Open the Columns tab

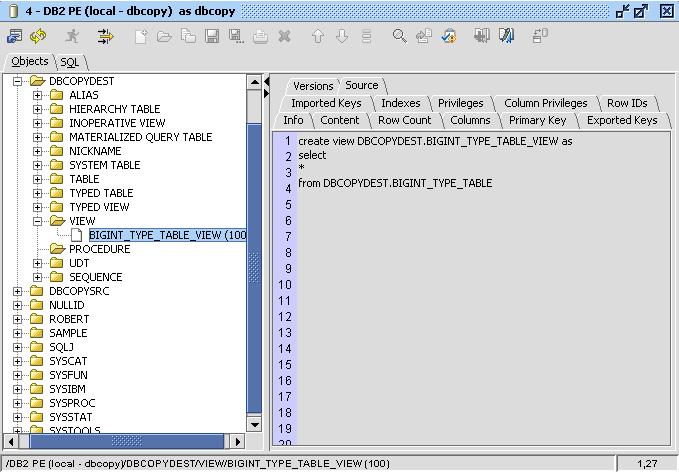[x=471, y=120]
